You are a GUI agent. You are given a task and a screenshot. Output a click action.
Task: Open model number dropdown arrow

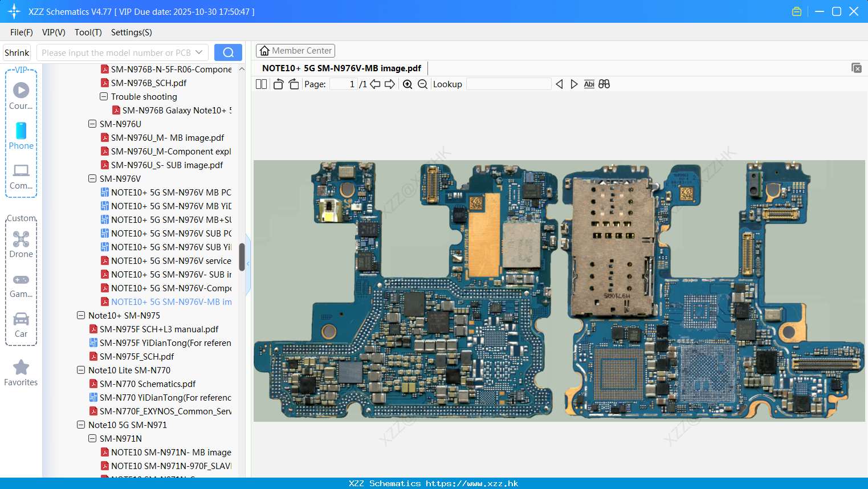click(199, 52)
